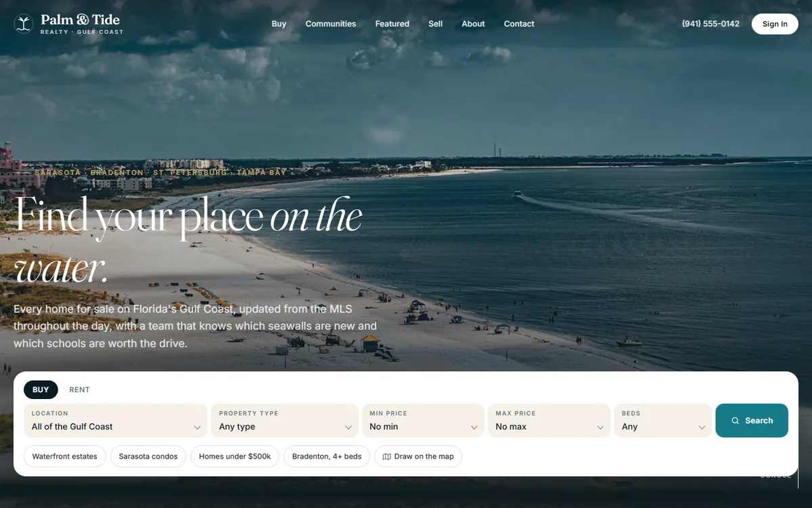Image resolution: width=812 pixels, height=508 pixels.
Task: Choose the Waterfront estates quick filter
Action: [65, 457]
